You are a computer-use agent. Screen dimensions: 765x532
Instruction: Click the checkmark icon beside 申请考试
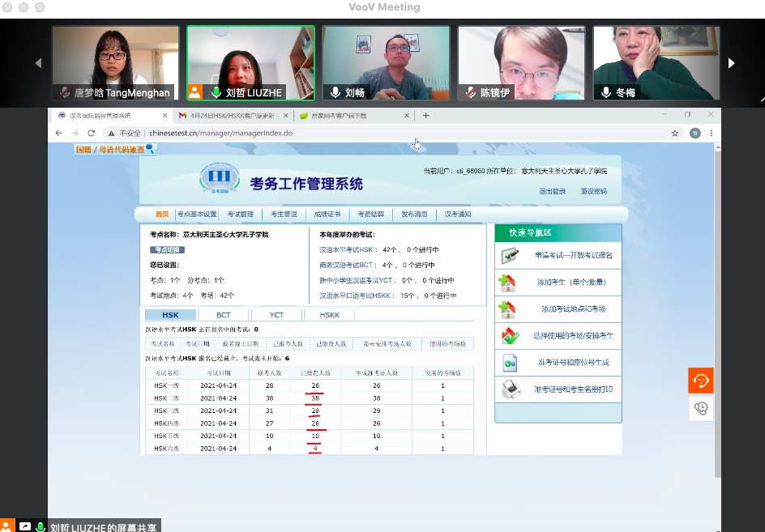tap(509, 255)
